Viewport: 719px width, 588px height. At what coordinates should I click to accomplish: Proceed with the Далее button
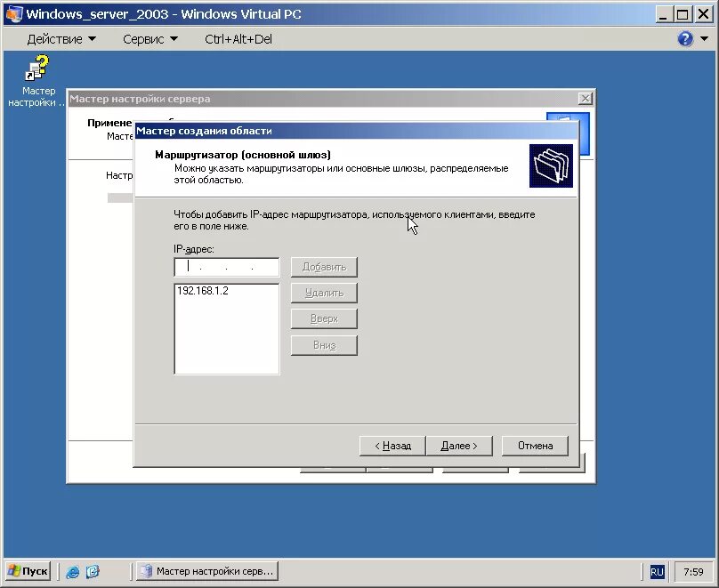click(459, 446)
